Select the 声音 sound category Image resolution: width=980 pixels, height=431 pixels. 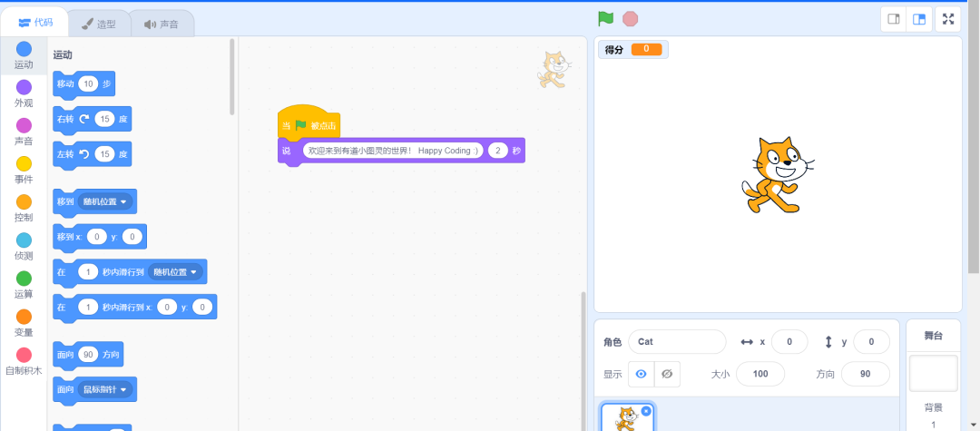click(24, 132)
